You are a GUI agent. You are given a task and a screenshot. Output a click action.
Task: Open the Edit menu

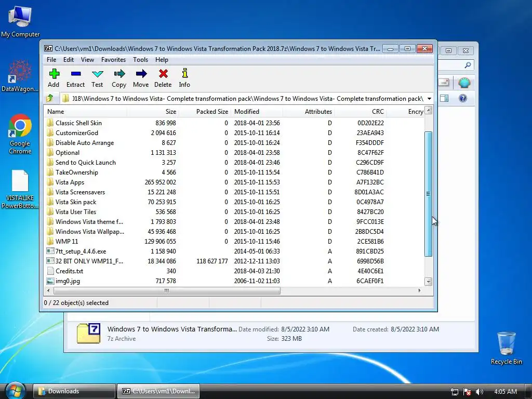(x=69, y=60)
